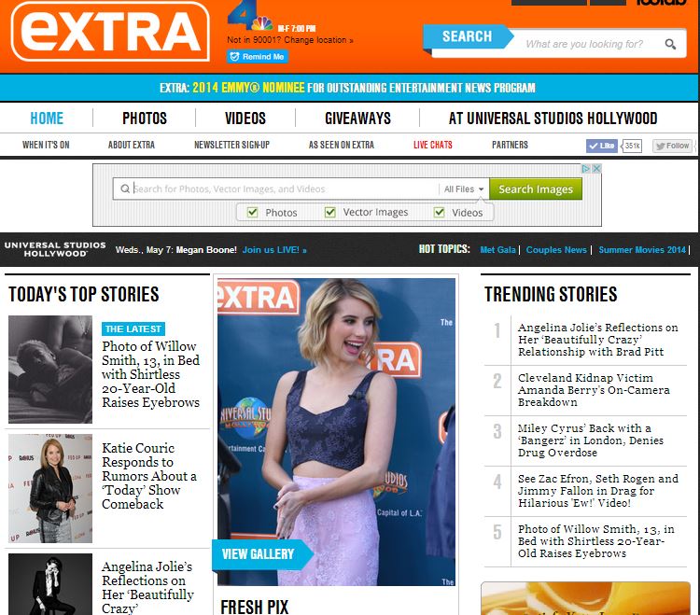
Task: Click the AdChoices info icon on ad
Action: pyautogui.click(x=586, y=169)
